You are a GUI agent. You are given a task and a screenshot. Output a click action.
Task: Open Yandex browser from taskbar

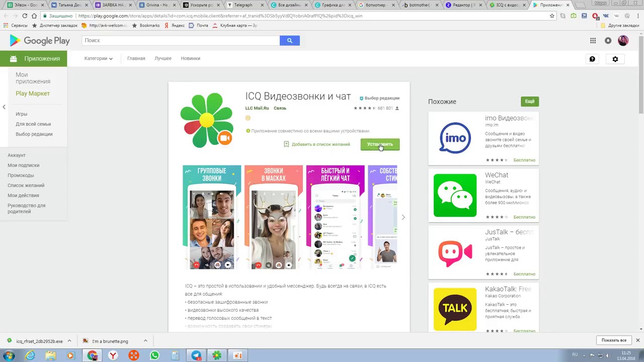[113, 355]
